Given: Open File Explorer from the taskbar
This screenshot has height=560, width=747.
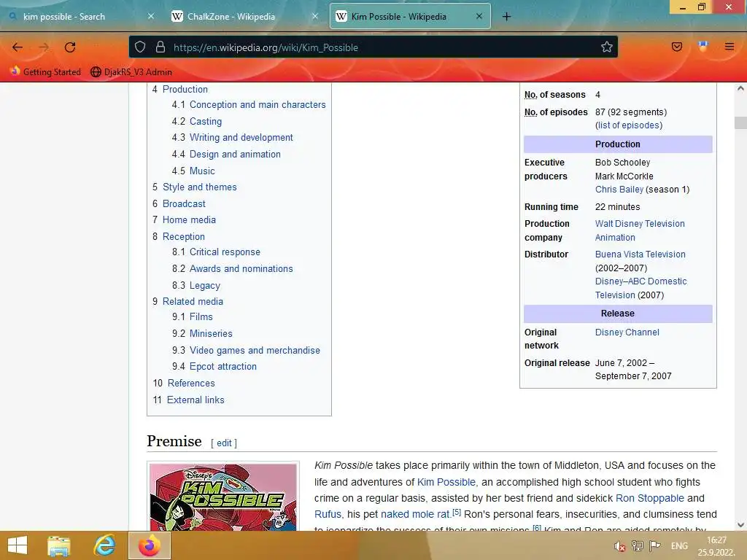Looking at the screenshot, I should click(x=58, y=545).
